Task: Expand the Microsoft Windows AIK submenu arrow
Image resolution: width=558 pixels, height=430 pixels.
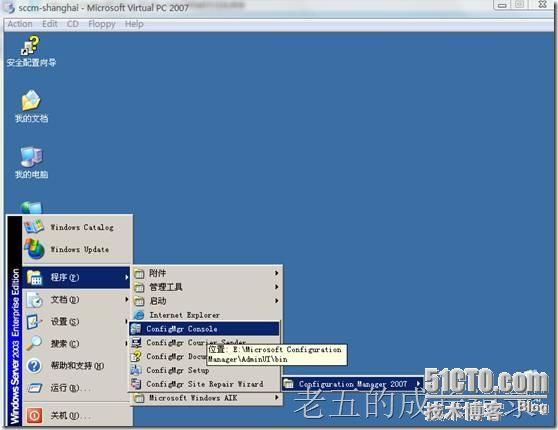Action: click(277, 398)
